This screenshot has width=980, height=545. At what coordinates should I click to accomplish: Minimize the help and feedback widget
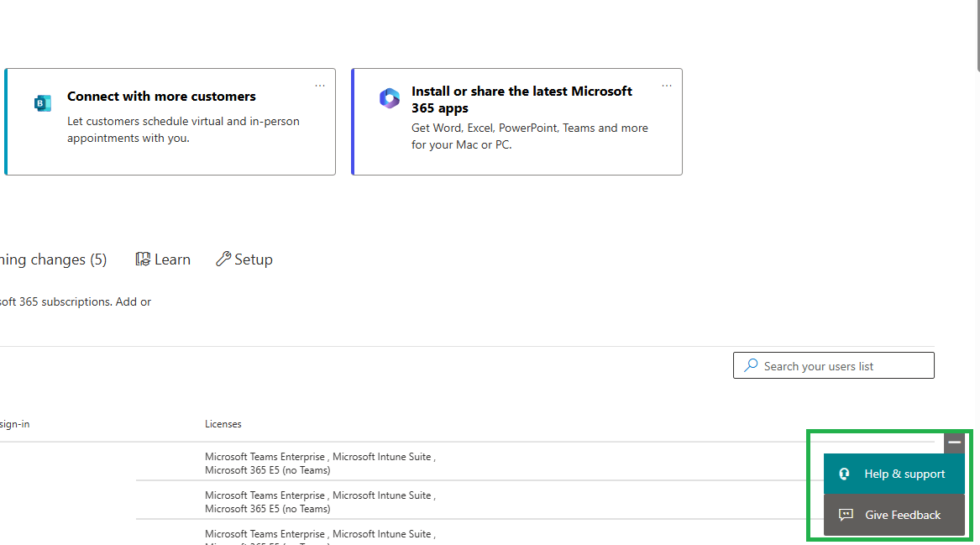[954, 443]
